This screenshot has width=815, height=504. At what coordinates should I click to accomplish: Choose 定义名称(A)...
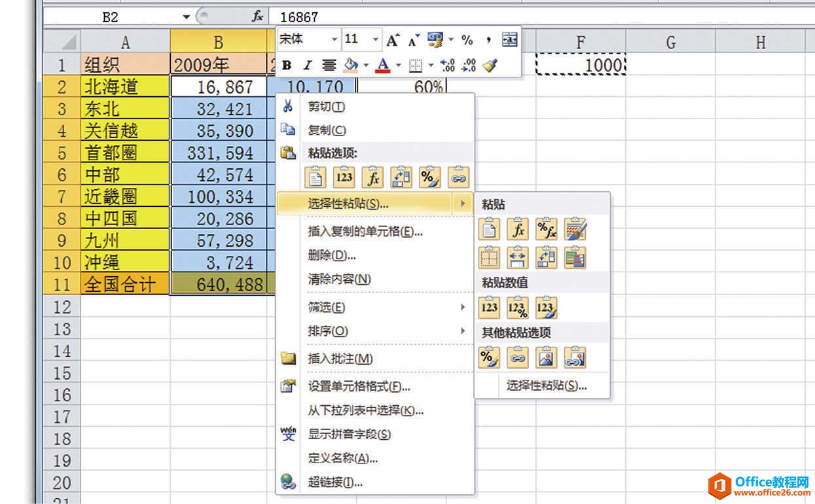374,458
